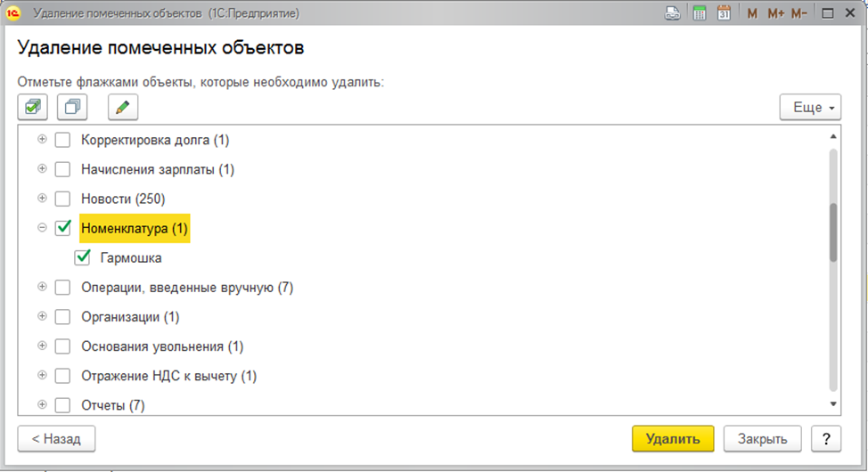The height and width of the screenshot is (472, 868).
Task: Check the Новости (250) checkbox
Action: (x=63, y=199)
